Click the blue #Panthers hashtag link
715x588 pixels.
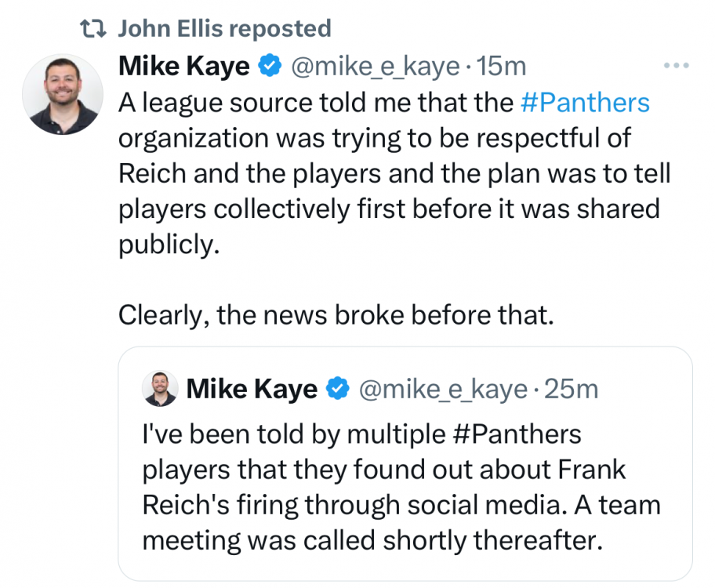click(x=585, y=103)
